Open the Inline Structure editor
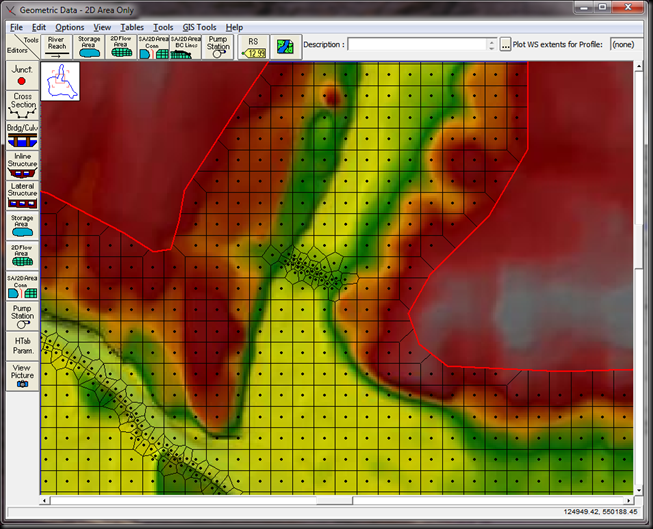This screenshot has height=529, width=653. [22, 164]
